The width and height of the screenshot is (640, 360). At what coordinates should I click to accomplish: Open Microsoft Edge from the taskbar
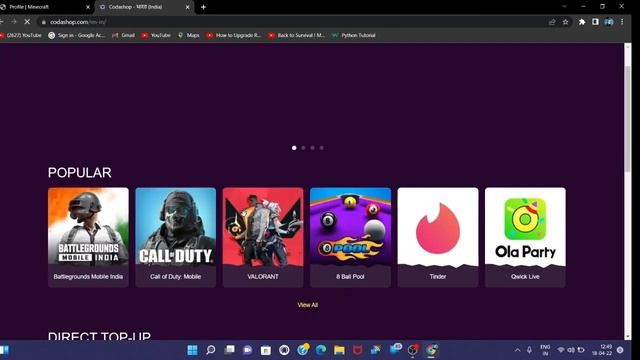tap(321, 350)
